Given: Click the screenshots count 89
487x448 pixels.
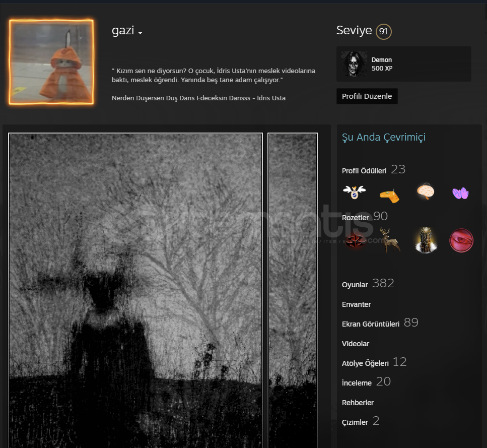Looking at the screenshot, I should pos(411,323).
